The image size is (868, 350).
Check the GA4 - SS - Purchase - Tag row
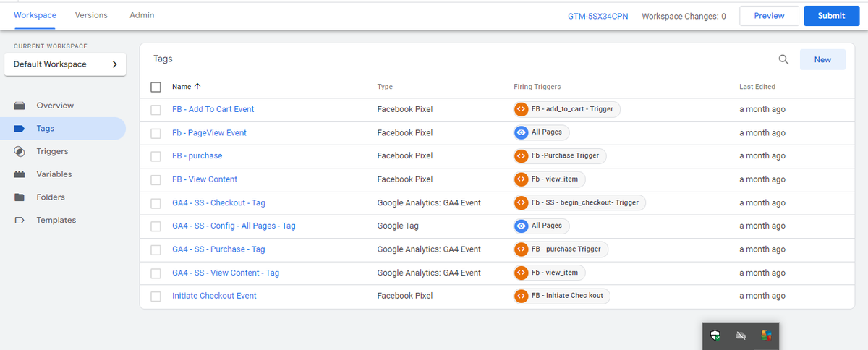(x=156, y=249)
